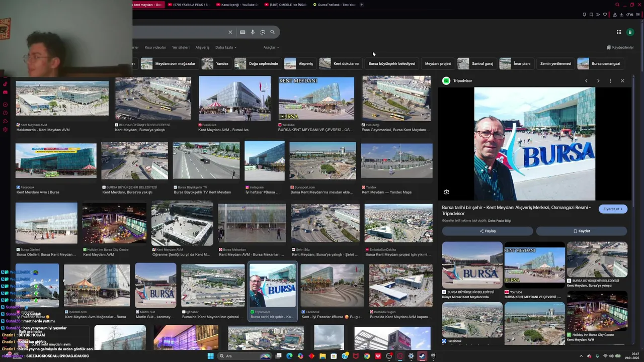Open 'Kaydedilenler' saved items link

620,47
